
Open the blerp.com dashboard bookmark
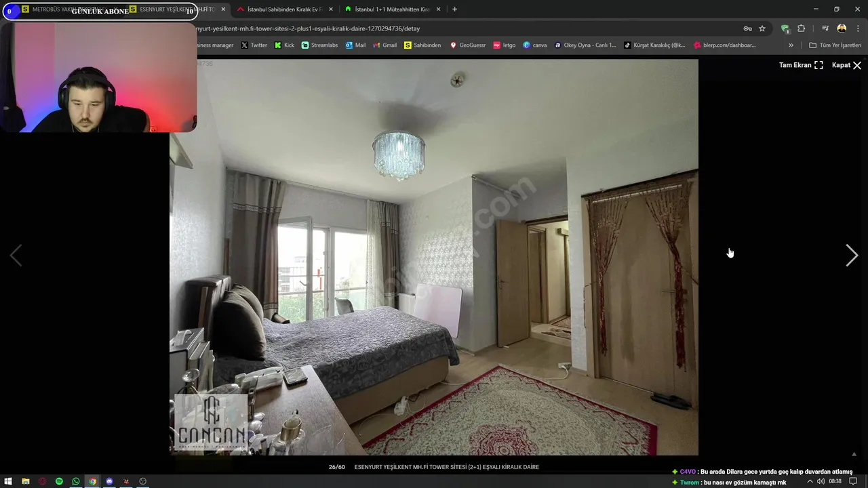pyautogui.click(x=725, y=45)
